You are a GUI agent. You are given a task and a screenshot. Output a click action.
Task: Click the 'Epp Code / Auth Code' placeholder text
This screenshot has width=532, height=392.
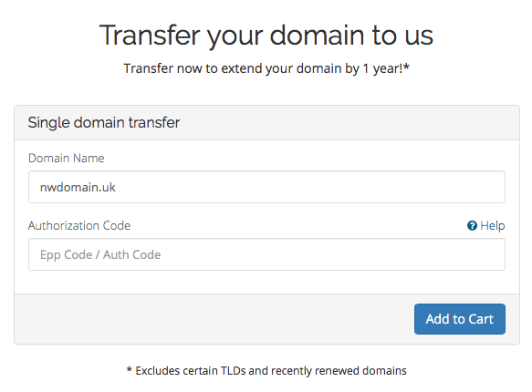100,254
